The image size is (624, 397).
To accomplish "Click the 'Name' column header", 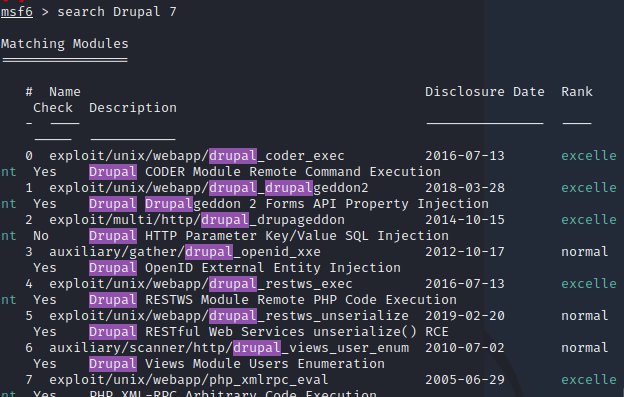I will pos(65,92).
